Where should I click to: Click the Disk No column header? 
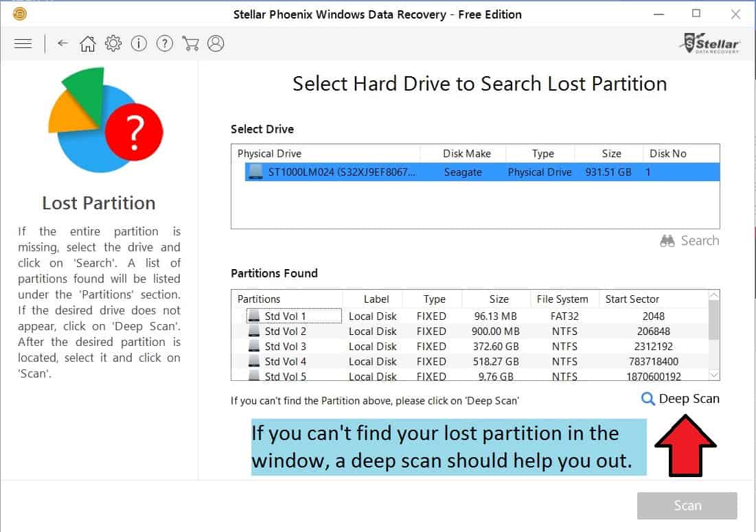[681, 154]
